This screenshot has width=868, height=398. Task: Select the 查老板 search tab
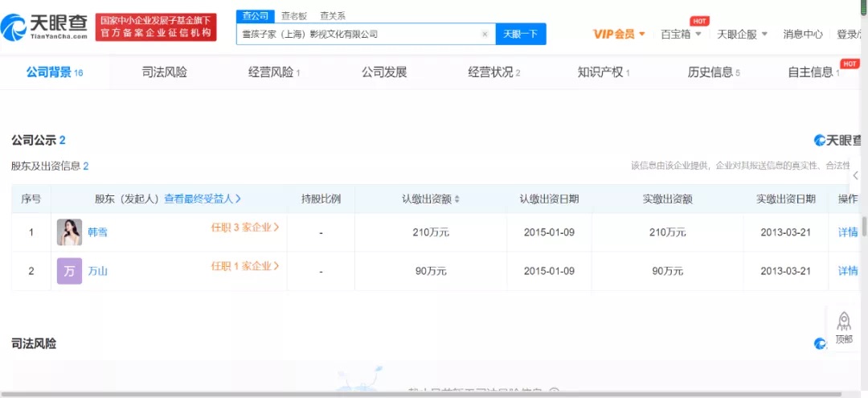[294, 16]
